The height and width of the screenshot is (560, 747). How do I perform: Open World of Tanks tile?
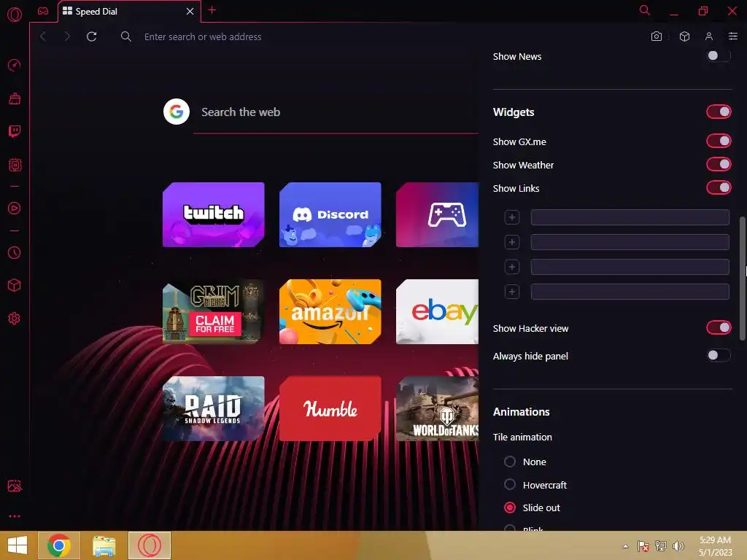pos(438,408)
